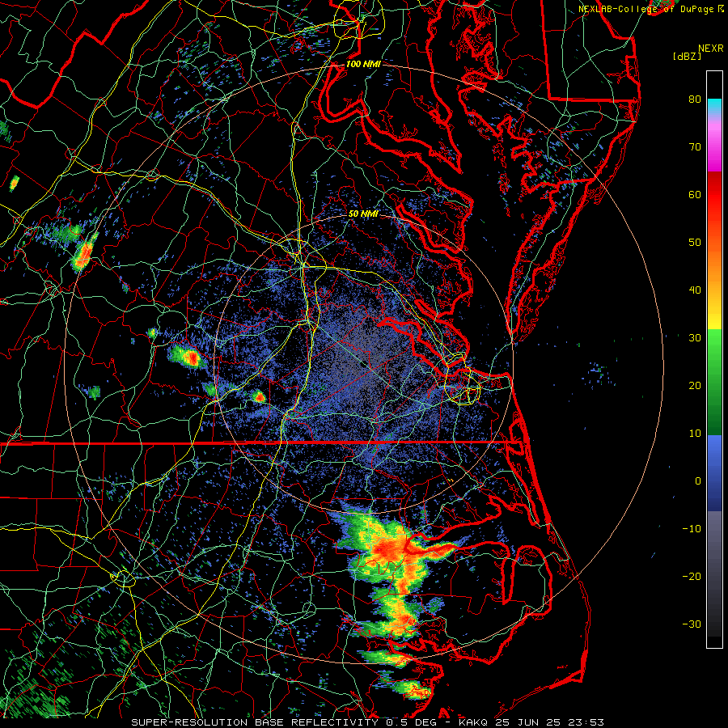Click the 50 value on the dBZ scale
This screenshot has width=728, height=728.
point(695,243)
